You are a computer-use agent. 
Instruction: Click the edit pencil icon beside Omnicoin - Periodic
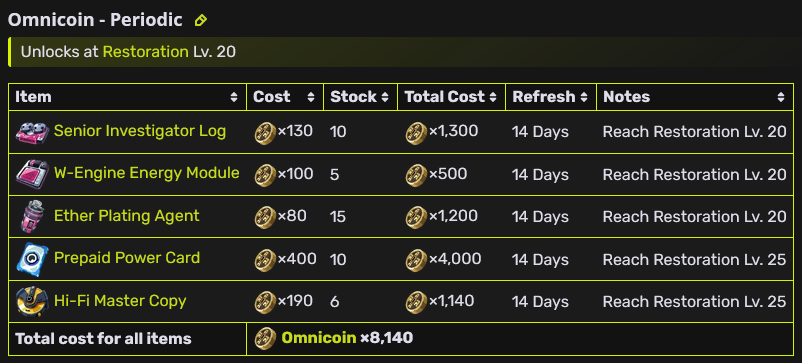click(x=200, y=20)
